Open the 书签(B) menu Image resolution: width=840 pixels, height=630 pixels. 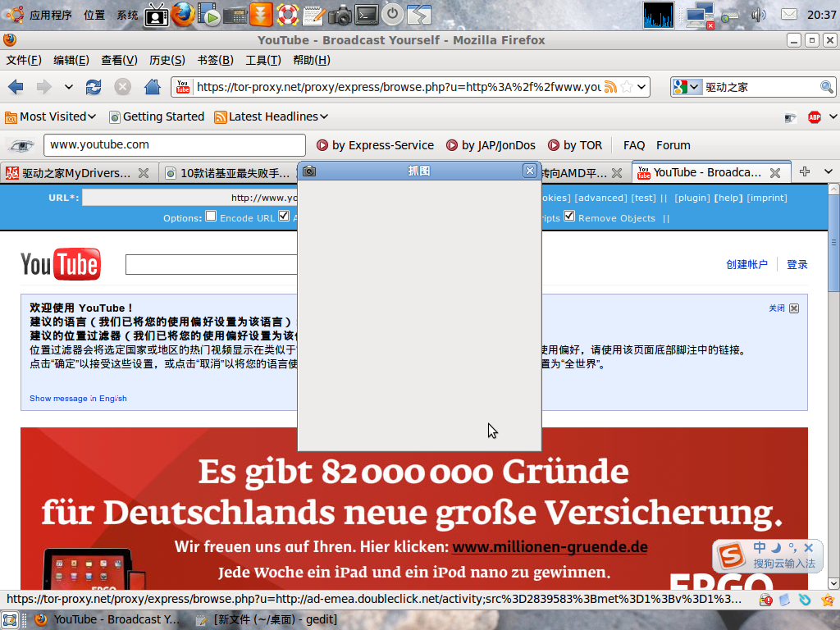[x=216, y=60]
